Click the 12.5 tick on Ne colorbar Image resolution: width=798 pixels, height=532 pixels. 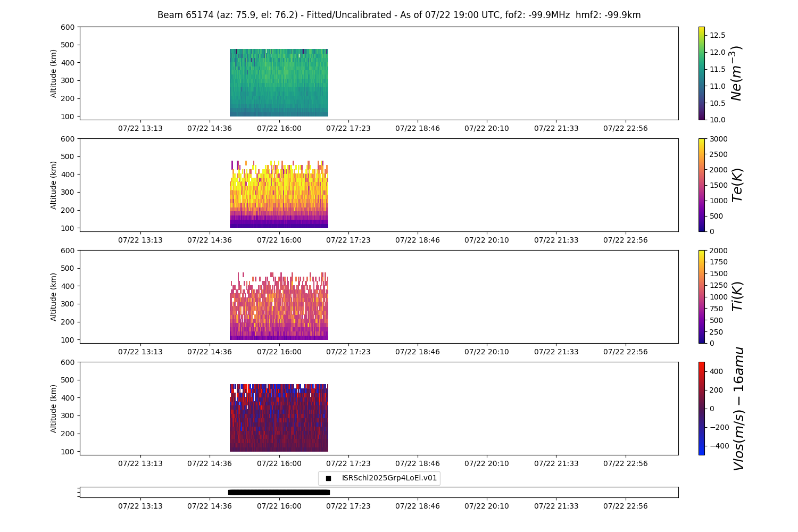coord(717,35)
